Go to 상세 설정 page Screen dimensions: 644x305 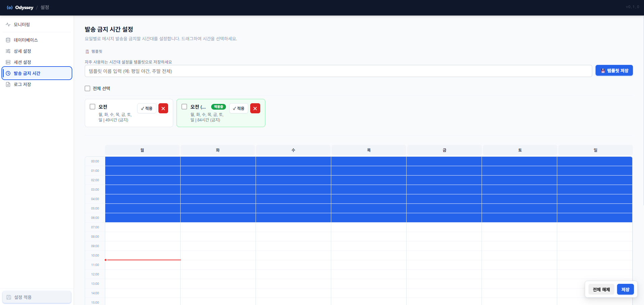37,51
